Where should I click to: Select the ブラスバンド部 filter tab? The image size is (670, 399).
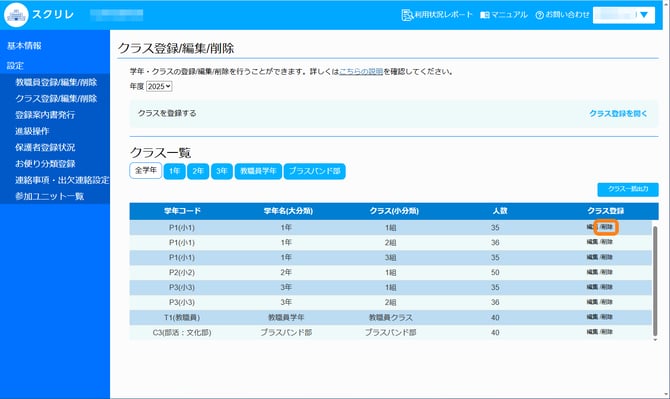[314, 171]
